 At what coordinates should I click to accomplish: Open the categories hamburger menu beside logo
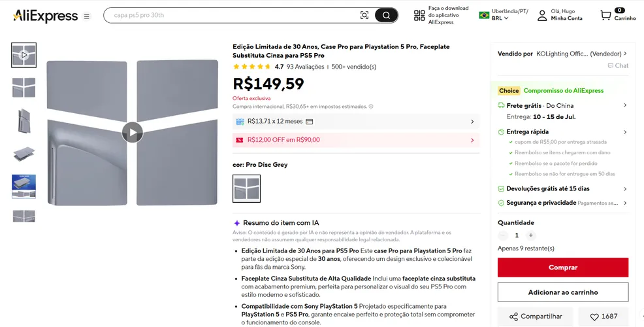pyautogui.click(x=87, y=16)
